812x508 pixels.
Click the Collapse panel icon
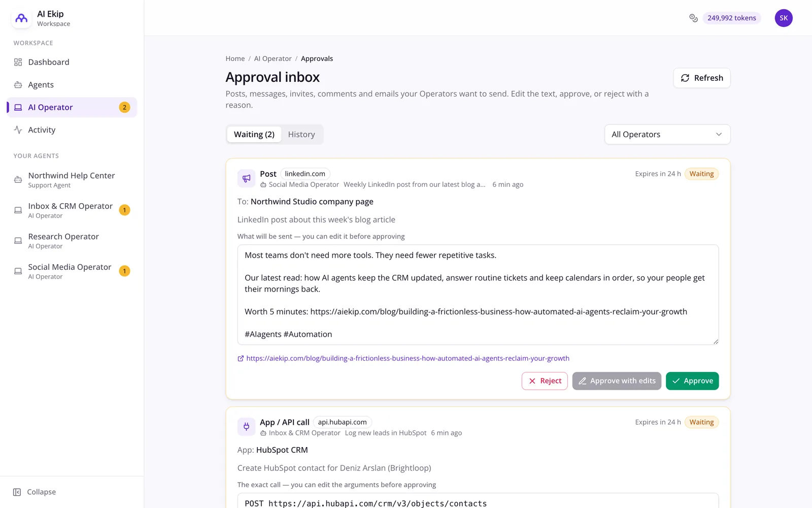pyautogui.click(x=17, y=492)
